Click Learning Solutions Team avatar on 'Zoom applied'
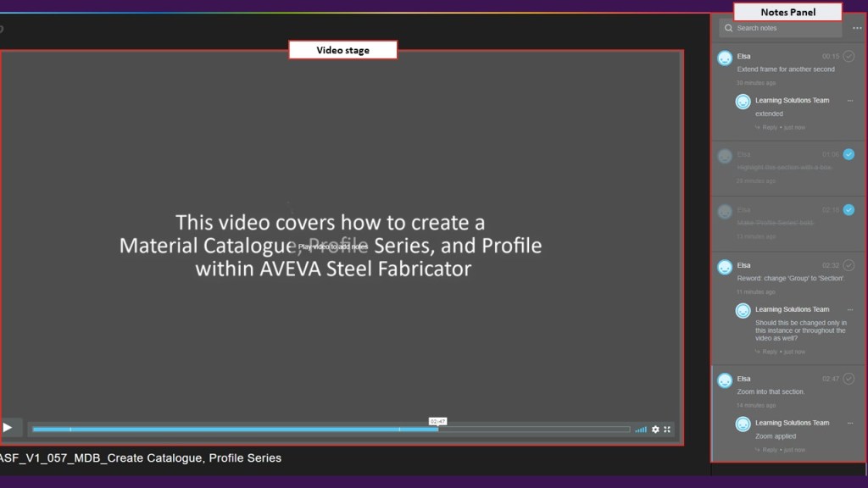 743,424
